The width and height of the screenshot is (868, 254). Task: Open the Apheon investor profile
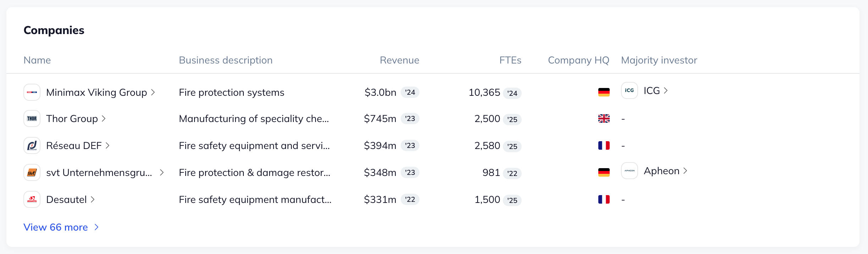pos(661,171)
